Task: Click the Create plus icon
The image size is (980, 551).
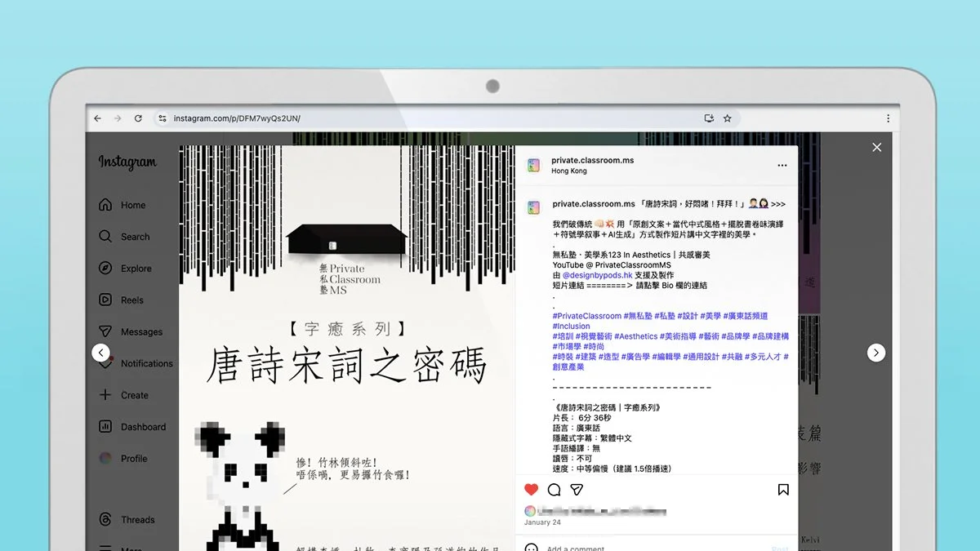Action: tap(105, 395)
